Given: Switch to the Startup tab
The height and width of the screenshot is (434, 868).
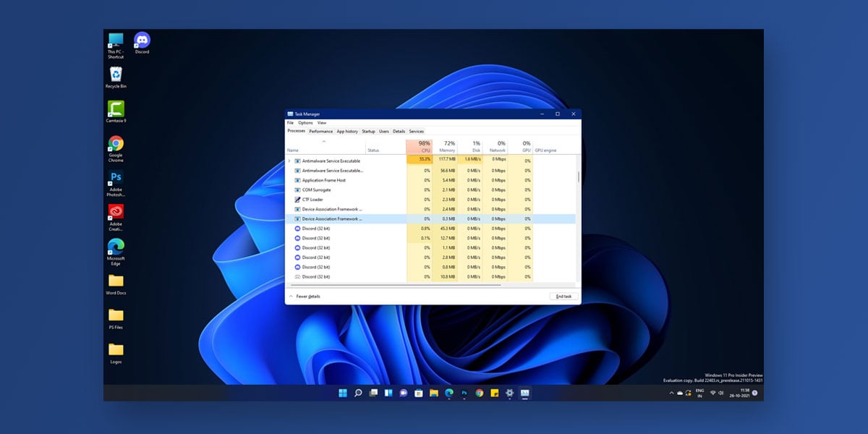Looking at the screenshot, I should [368, 132].
